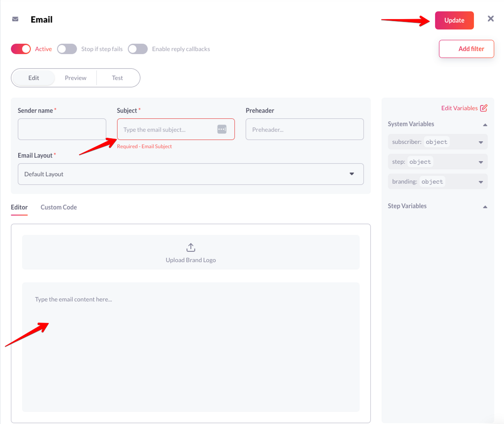The width and height of the screenshot is (504, 424).
Task: Switch to the Preview tab
Action: point(75,78)
